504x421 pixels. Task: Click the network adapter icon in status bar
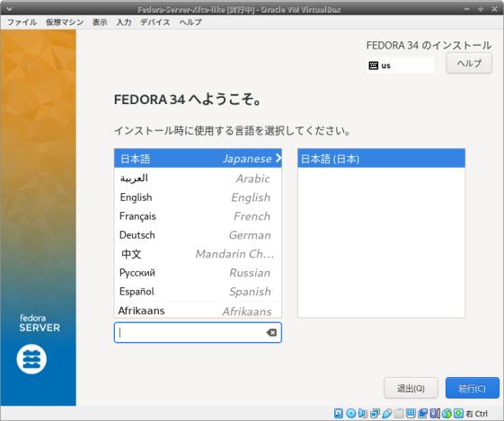pos(375,413)
